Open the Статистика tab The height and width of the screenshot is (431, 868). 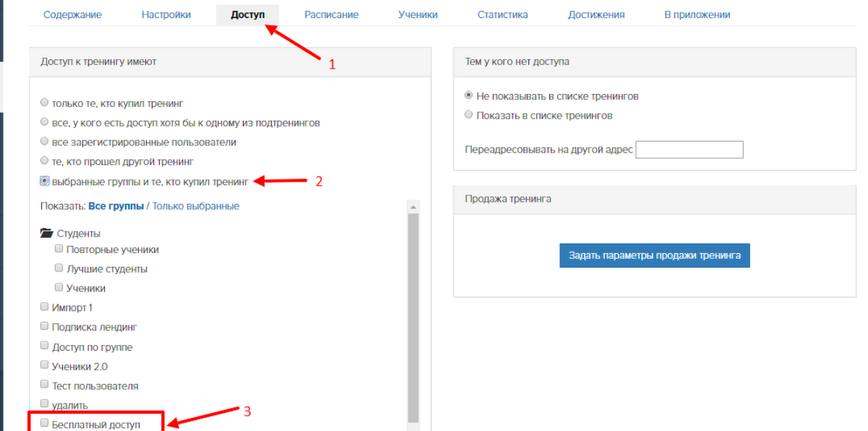502,14
